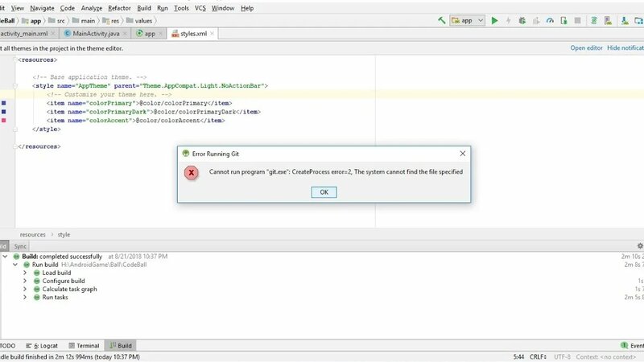The width and height of the screenshot is (644, 362).
Task: Open the View menu
Action: coord(17,8)
